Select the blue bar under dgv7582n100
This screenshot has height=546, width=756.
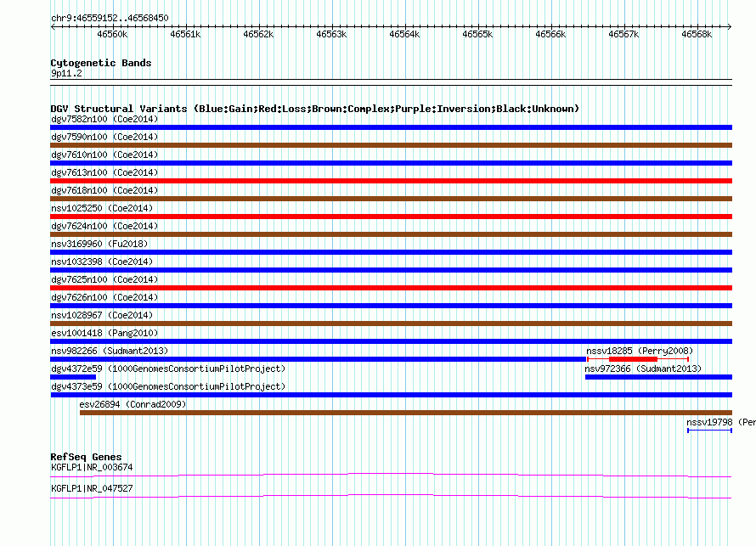391,127
